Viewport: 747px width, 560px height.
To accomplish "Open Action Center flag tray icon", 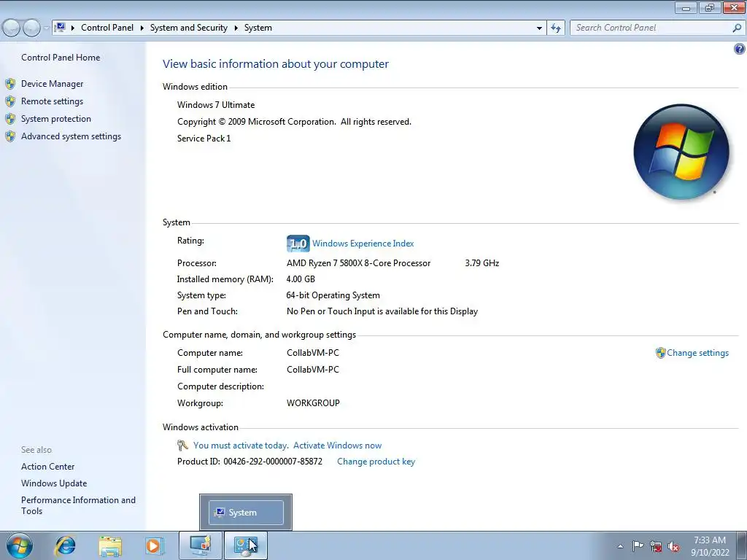I will point(638,545).
